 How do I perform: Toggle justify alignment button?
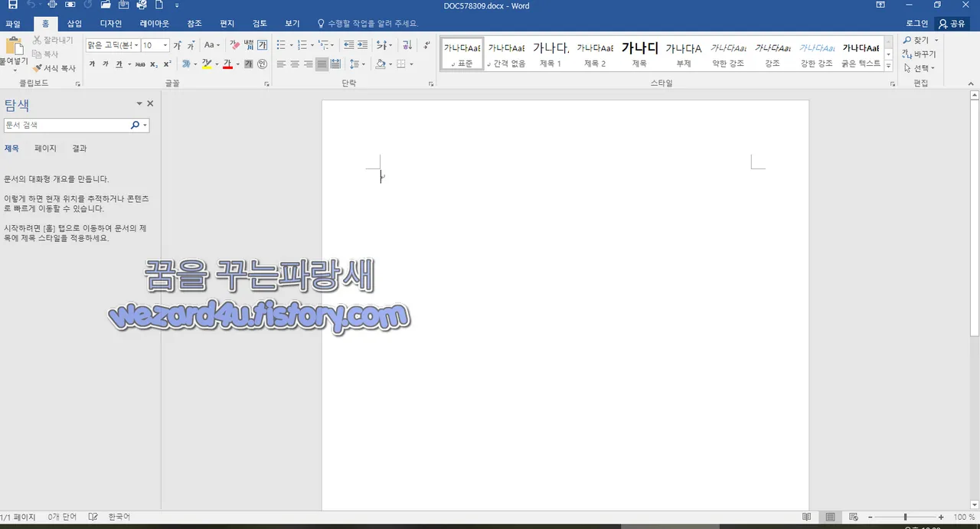point(322,64)
